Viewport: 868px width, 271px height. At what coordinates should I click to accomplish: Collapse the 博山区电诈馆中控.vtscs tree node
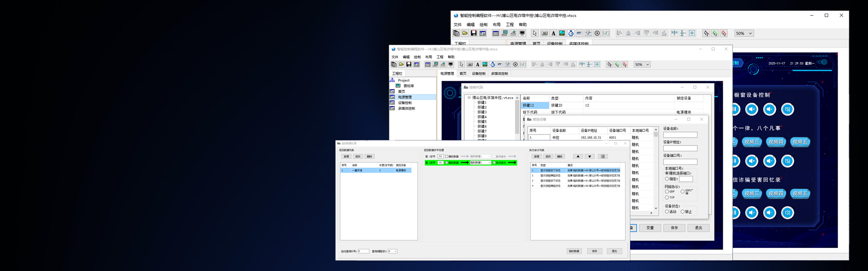469,98
